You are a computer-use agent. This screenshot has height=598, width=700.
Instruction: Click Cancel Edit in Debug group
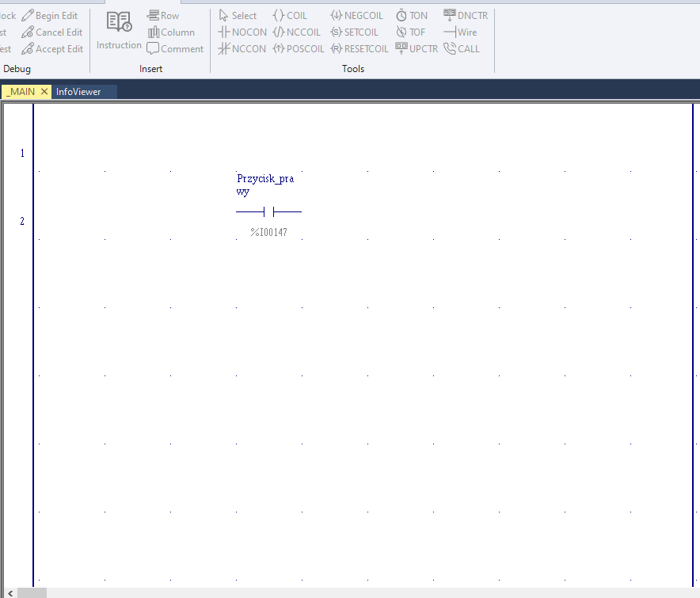52,32
